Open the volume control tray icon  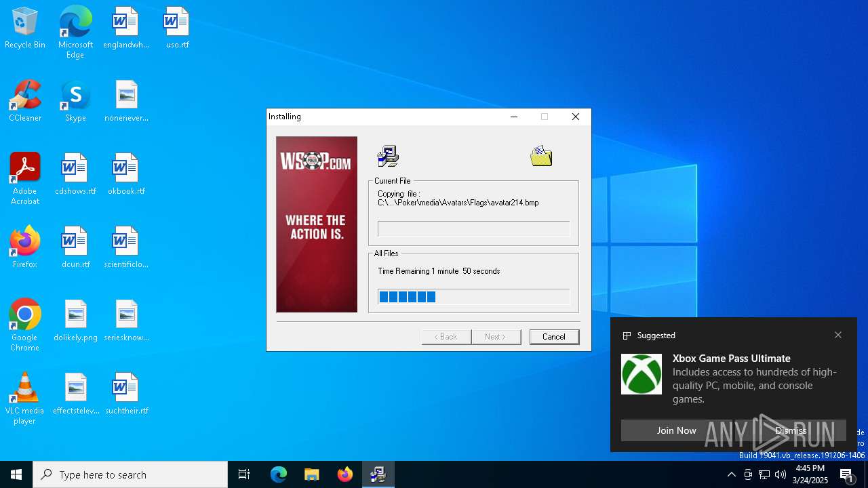[x=781, y=474]
